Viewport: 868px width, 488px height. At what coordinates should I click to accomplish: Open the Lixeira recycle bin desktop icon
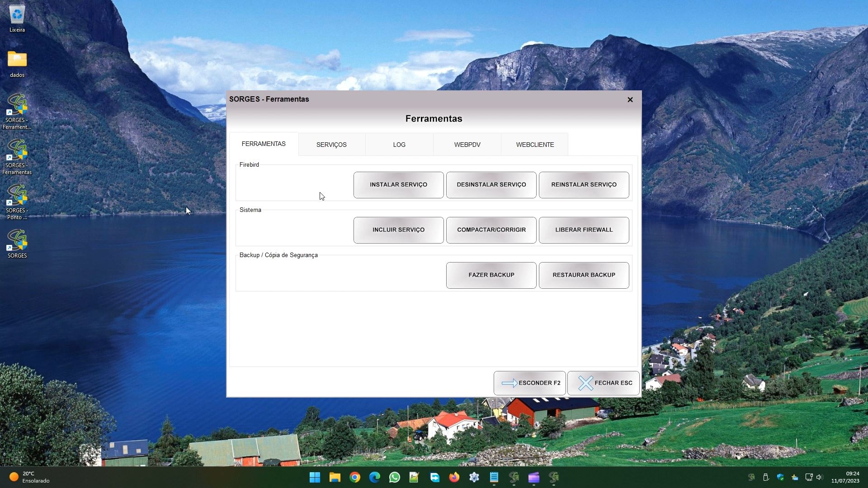17,19
